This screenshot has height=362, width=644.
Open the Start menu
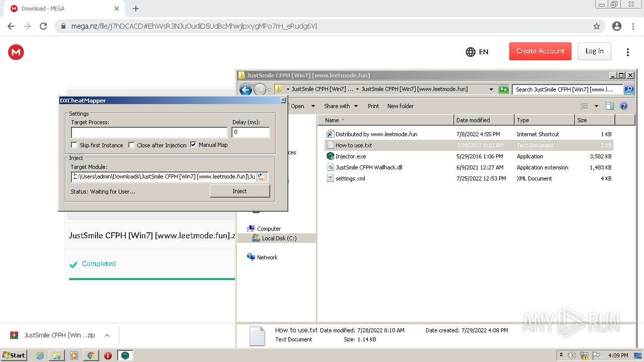[14, 355]
